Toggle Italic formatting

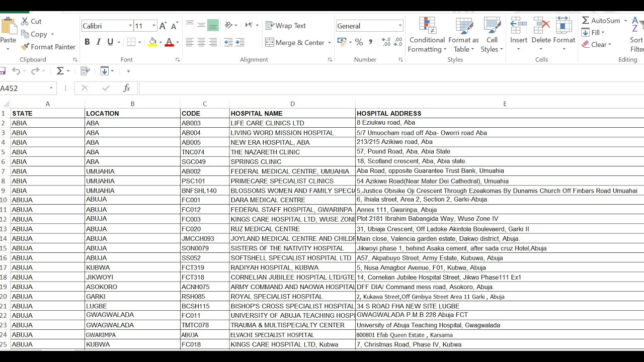(x=99, y=42)
